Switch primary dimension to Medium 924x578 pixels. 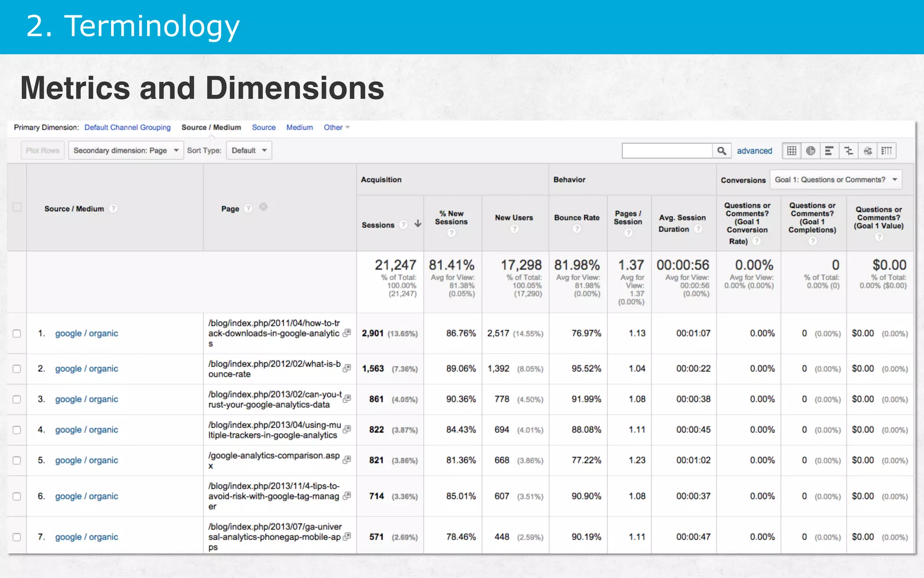(x=300, y=127)
